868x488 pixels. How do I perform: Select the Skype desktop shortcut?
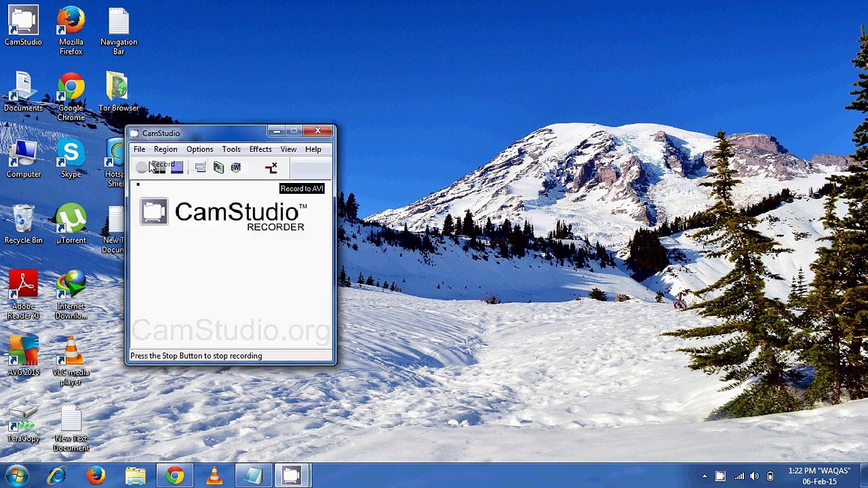(71, 159)
